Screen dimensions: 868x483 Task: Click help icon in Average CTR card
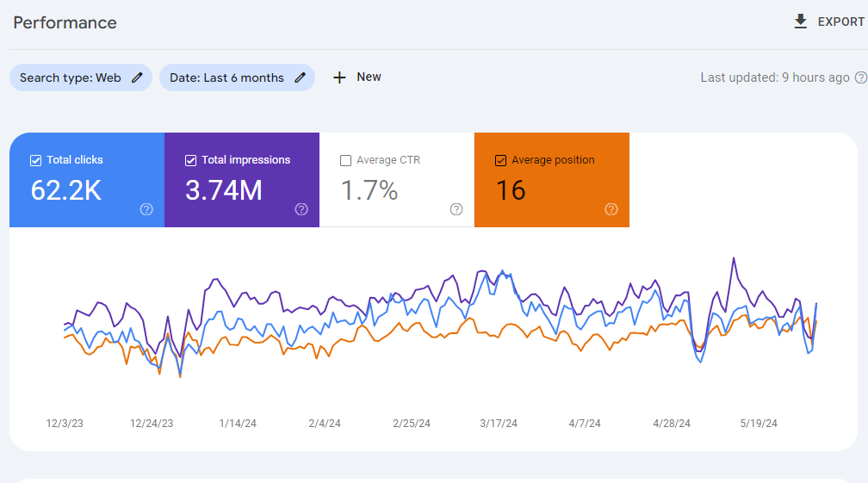(x=456, y=209)
